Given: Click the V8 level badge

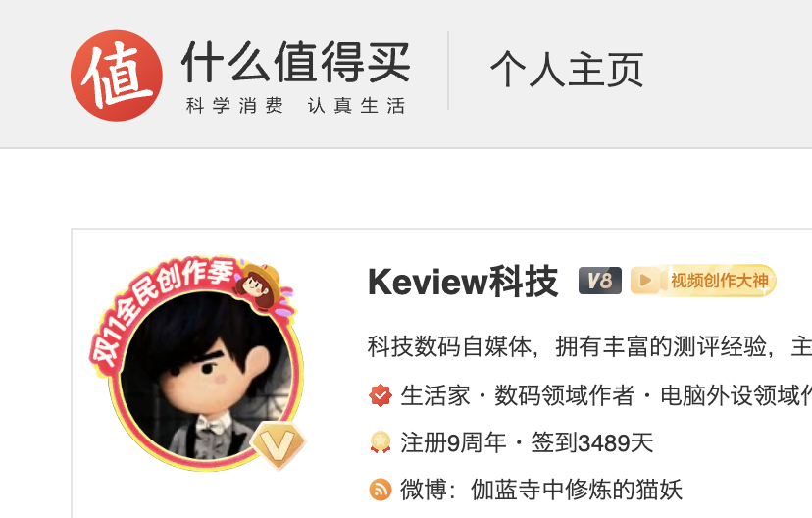Looking at the screenshot, I should click(599, 281).
